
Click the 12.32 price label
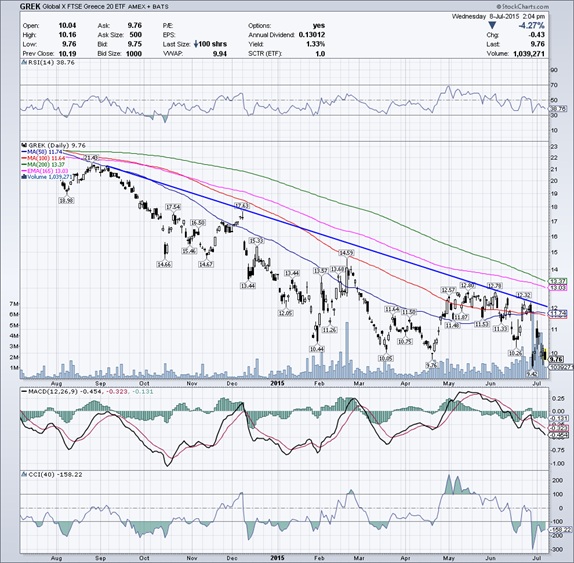[524, 295]
